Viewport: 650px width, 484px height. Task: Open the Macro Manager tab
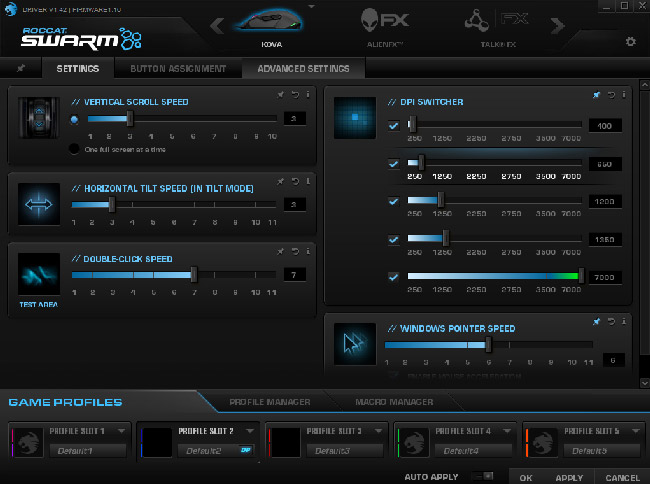coord(394,402)
